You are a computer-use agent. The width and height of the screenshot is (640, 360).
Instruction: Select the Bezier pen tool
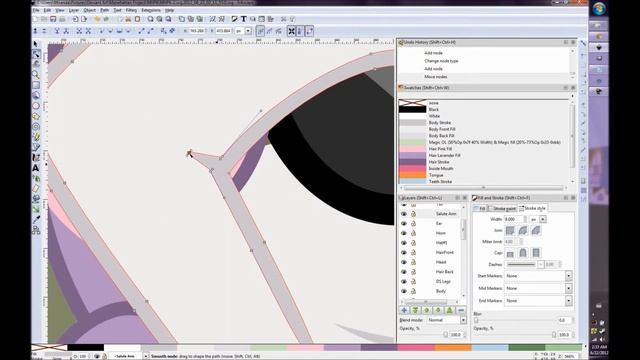click(36, 147)
